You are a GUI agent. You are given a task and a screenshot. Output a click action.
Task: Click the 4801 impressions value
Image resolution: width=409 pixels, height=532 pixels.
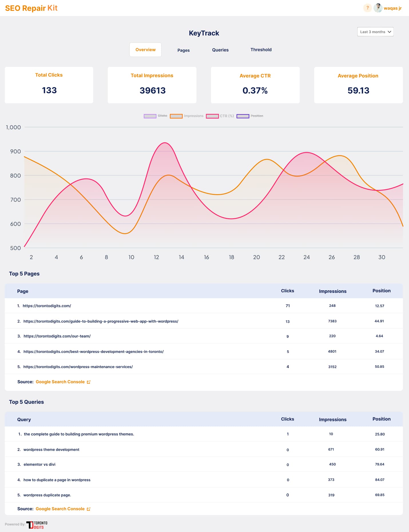[332, 352]
